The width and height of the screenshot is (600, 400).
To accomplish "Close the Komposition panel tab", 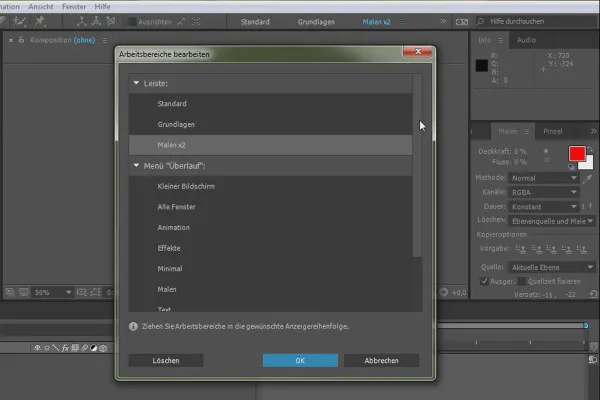I will tap(11, 40).
